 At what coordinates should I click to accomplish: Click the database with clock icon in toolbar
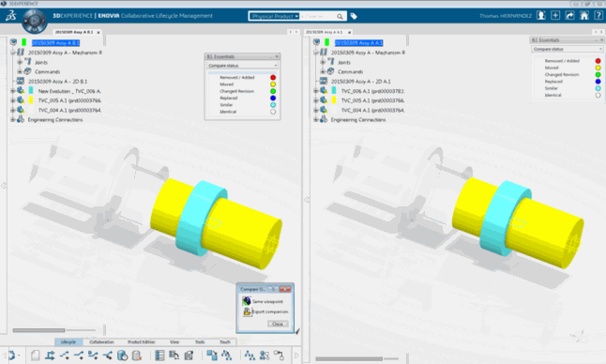[x=122, y=356]
